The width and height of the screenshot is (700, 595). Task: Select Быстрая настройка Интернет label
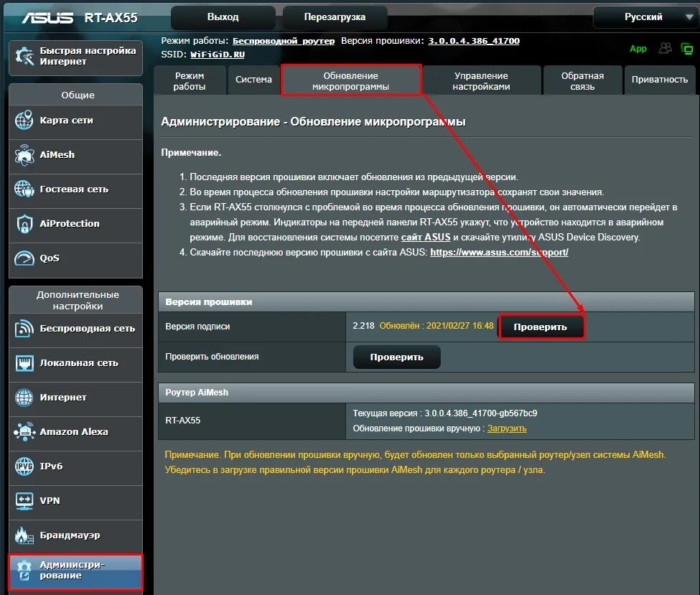(x=88, y=56)
